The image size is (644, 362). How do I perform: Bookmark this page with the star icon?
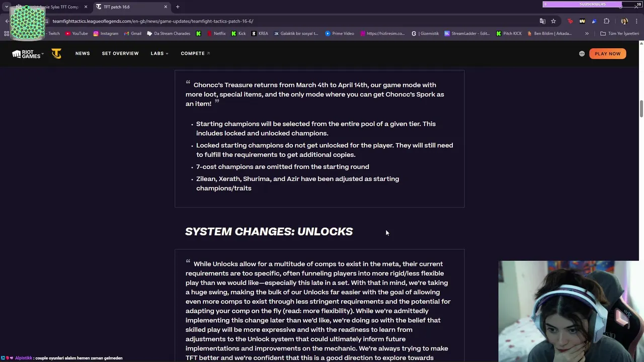pyautogui.click(x=553, y=21)
